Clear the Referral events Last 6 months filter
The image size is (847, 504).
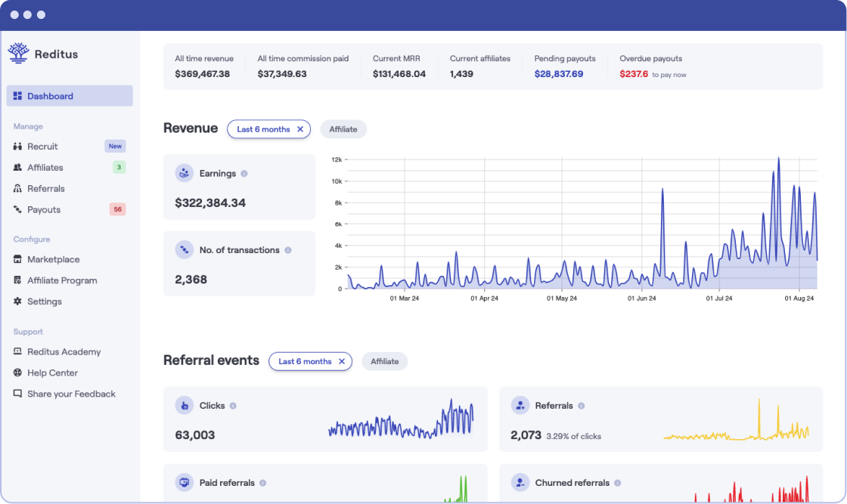(x=342, y=361)
